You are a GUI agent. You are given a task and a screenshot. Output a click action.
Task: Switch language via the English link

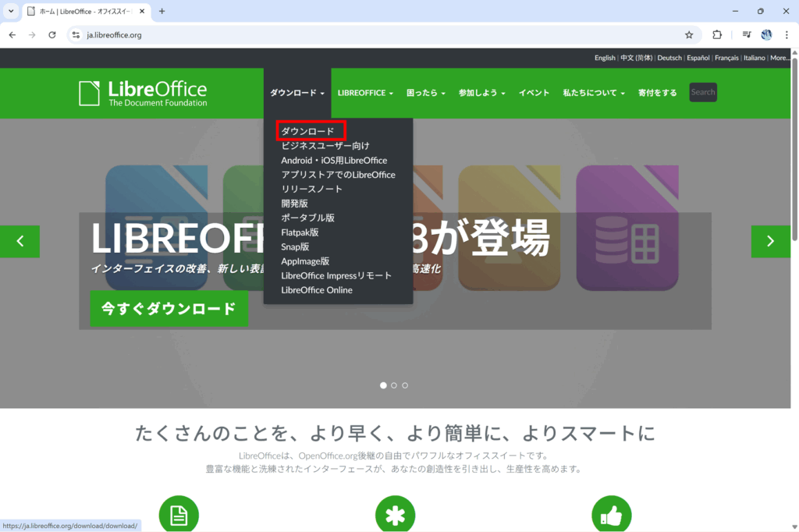[x=605, y=58]
